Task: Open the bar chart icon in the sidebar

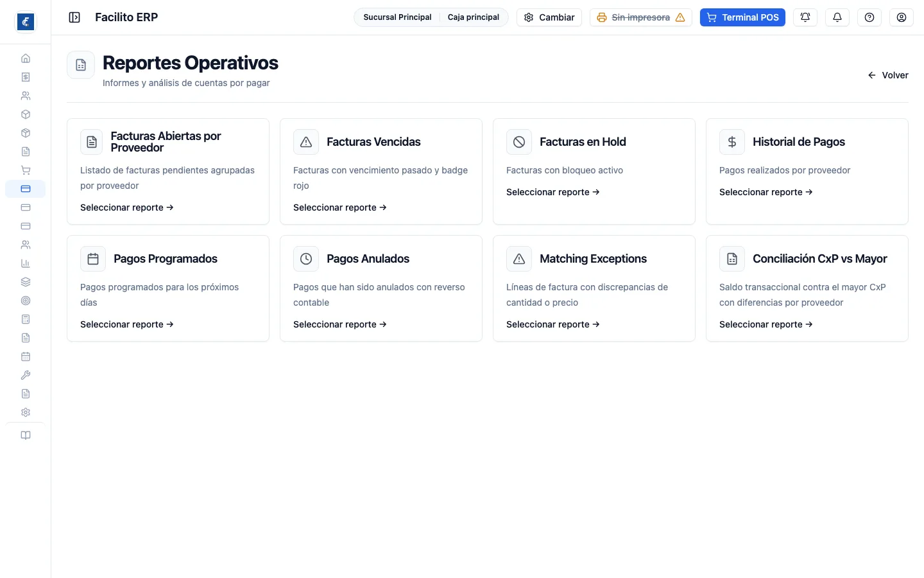Action: tap(26, 263)
